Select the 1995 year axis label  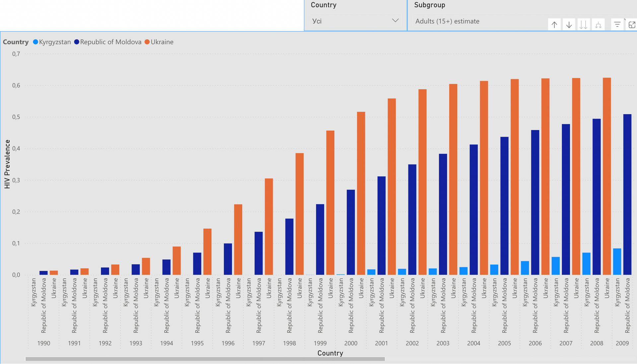tap(197, 343)
